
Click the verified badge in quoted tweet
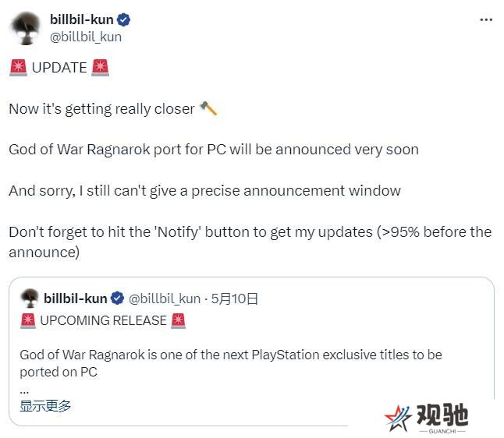[117, 298]
